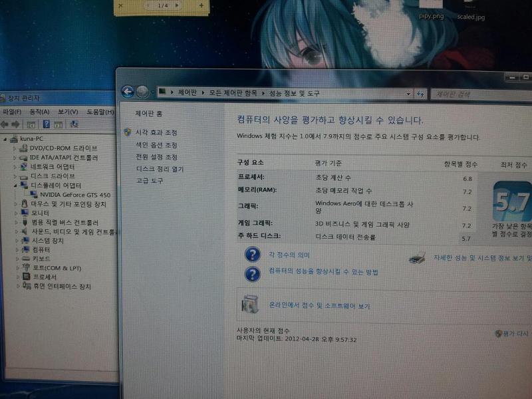
Task: Open the 시각 효과 조정 link
Action: click(x=156, y=132)
